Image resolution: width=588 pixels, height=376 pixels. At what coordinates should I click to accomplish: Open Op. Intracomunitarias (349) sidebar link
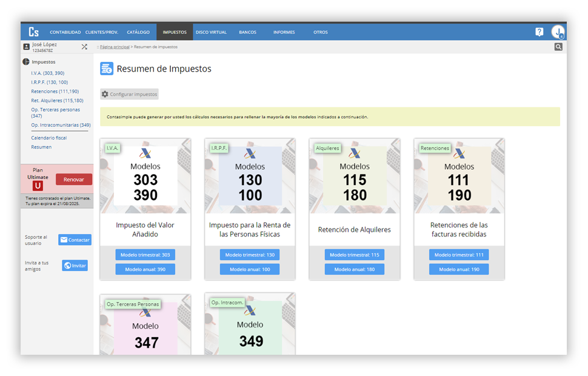point(61,125)
